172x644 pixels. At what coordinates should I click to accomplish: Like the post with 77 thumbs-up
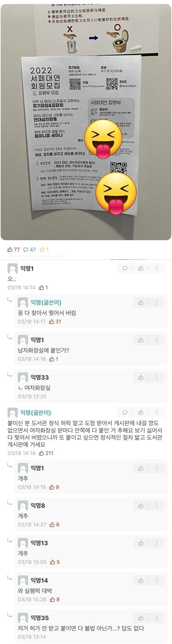(14, 249)
